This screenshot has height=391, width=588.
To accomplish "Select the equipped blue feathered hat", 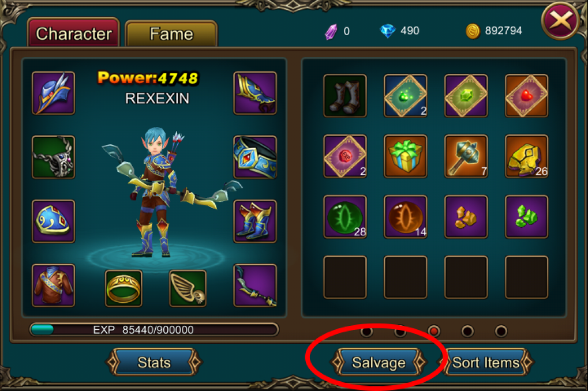I will (53, 93).
